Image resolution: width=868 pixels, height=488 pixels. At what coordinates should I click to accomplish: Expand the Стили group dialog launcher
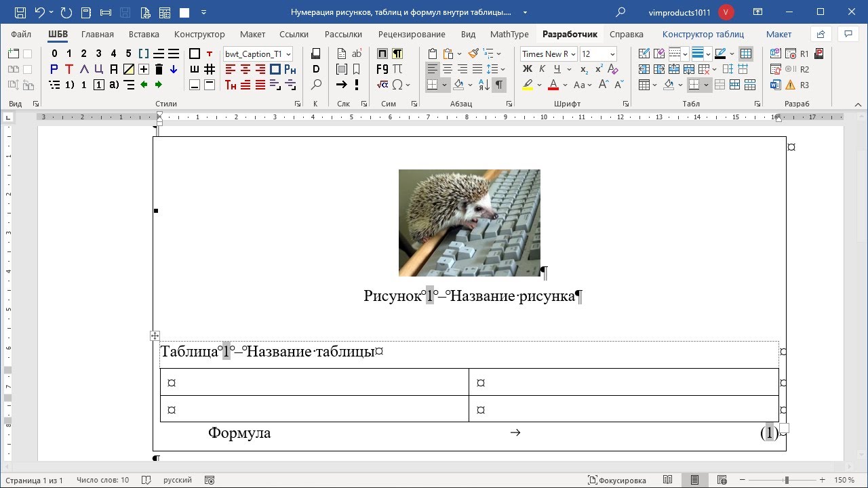click(298, 104)
